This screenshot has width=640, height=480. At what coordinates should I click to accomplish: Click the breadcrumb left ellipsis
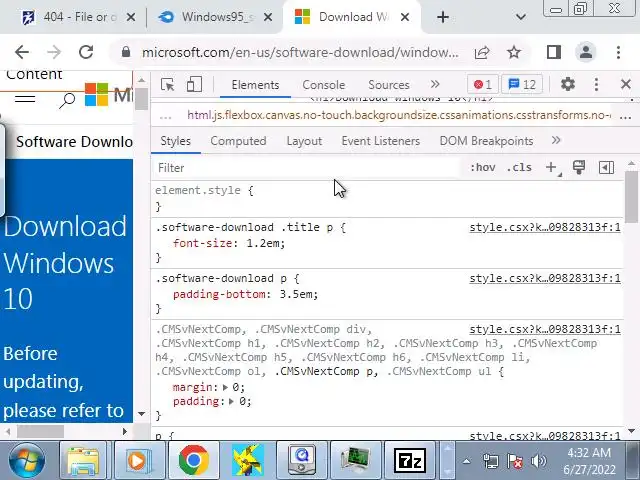click(x=165, y=116)
